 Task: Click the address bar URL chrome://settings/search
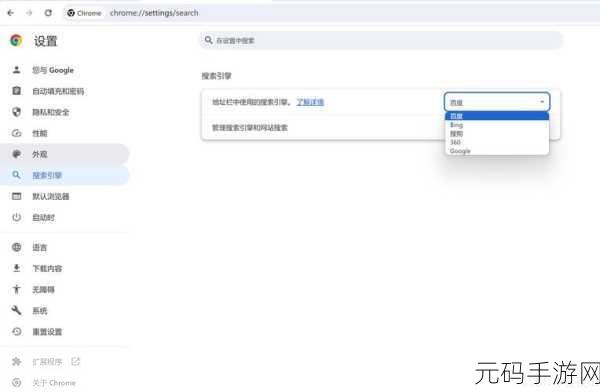[154, 13]
